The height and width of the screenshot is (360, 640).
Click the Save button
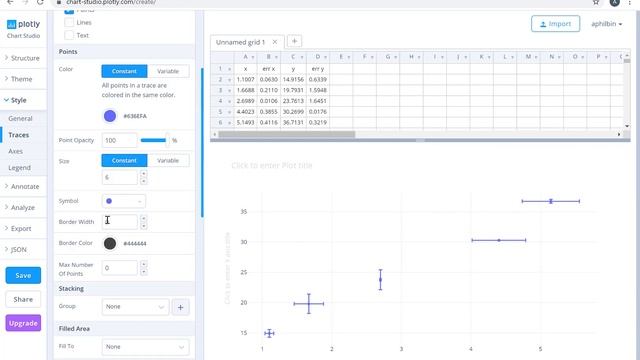[23, 276]
